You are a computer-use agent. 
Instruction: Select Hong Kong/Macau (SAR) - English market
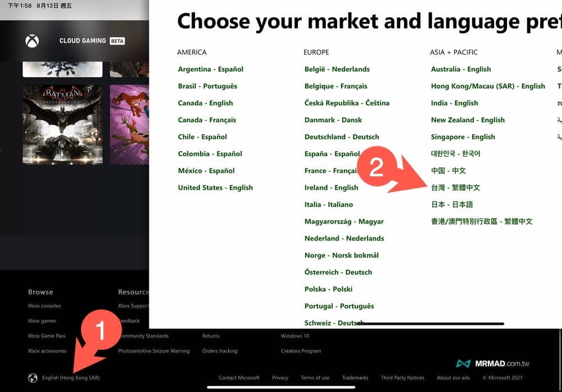click(488, 86)
